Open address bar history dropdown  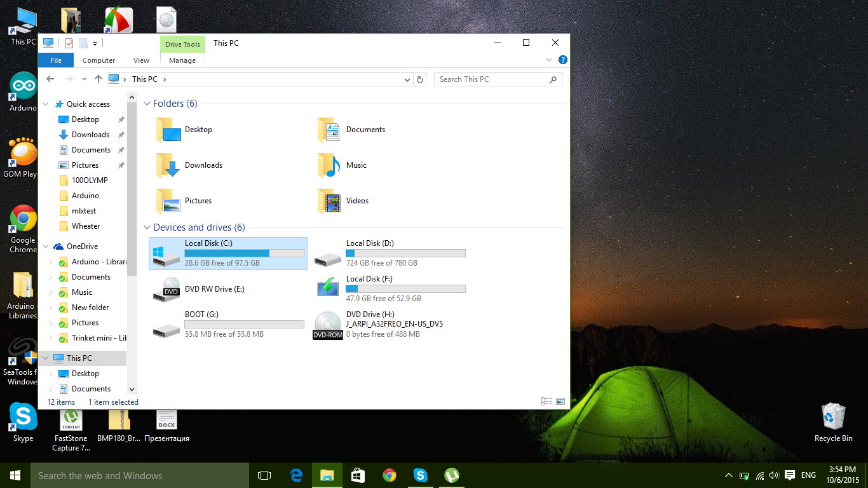click(408, 79)
